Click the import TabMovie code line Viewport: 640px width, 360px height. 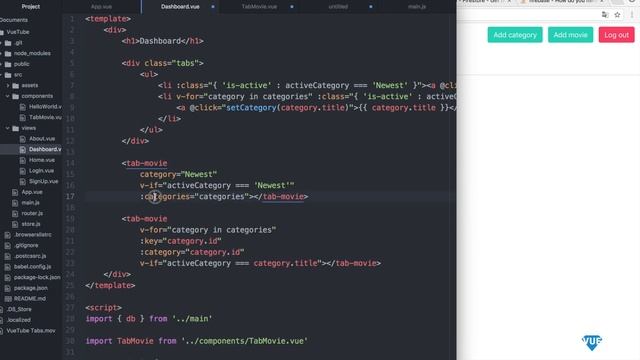pyautogui.click(x=196, y=341)
